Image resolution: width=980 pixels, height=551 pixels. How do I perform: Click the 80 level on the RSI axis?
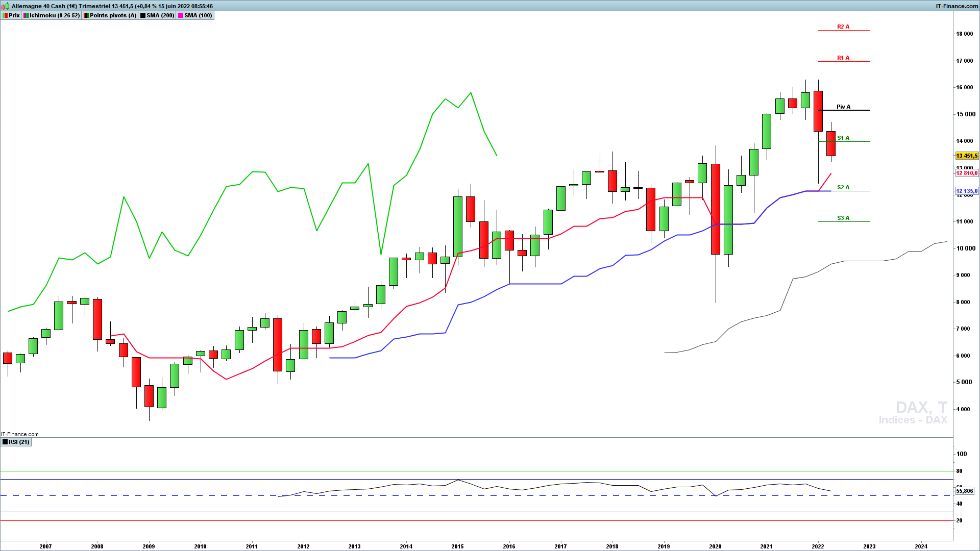[959, 471]
